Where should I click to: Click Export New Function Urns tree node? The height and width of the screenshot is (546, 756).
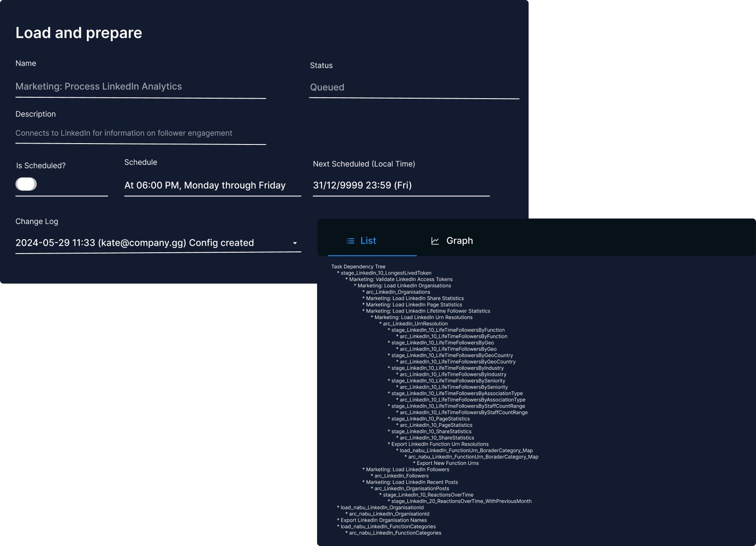point(447,463)
